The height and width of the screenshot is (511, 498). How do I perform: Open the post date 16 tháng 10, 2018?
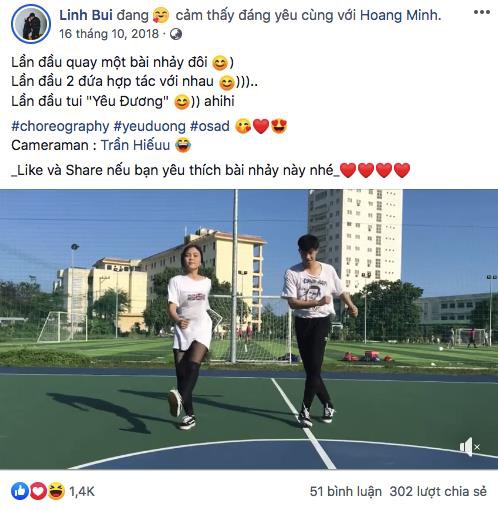coord(109,34)
